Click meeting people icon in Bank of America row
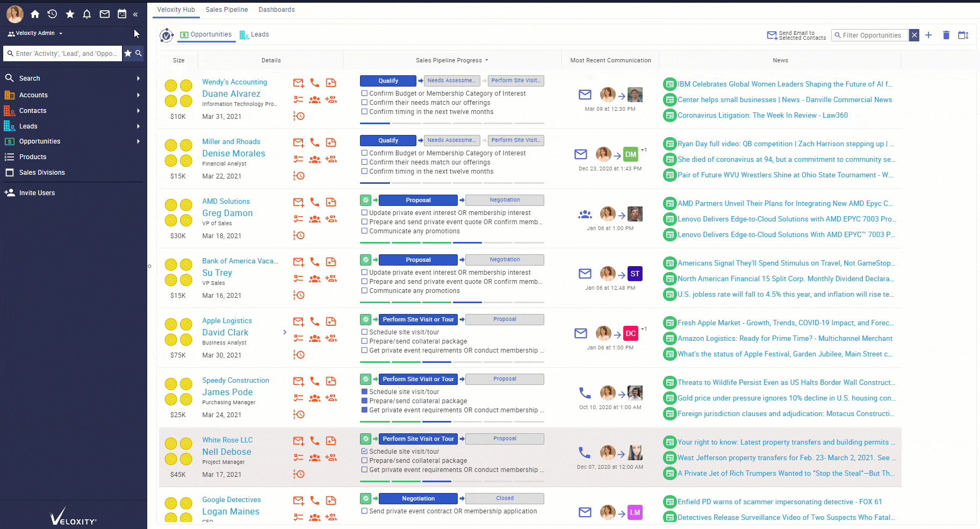The height and width of the screenshot is (529, 980). tap(315, 278)
